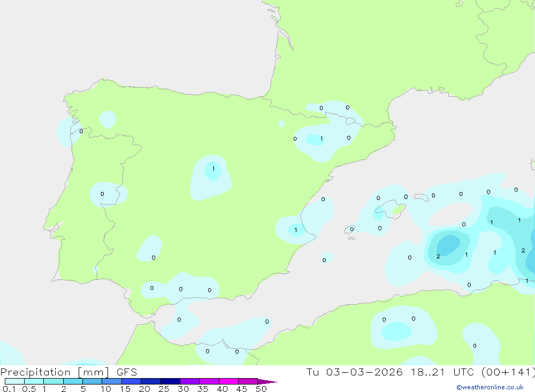Open the weatheronline.co.uk copyright link
535x392 pixels.
[490, 387]
